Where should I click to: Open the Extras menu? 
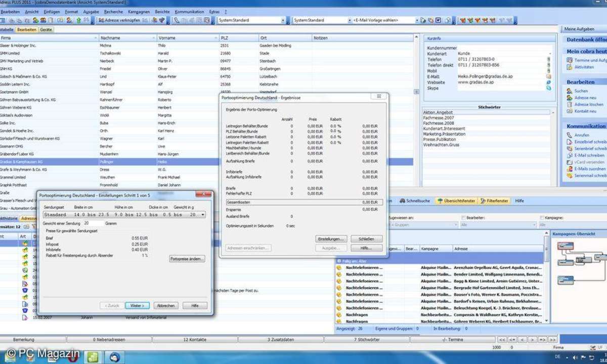click(x=214, y=11)
